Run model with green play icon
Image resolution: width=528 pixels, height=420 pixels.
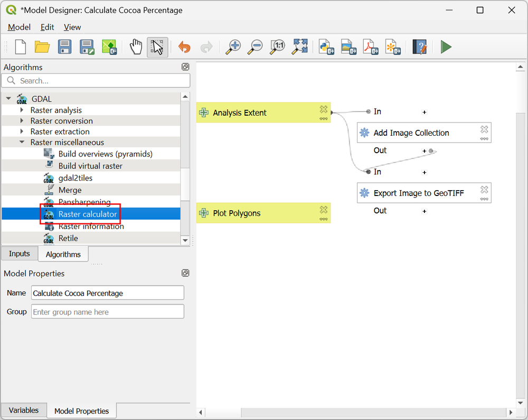click(446, 47)
